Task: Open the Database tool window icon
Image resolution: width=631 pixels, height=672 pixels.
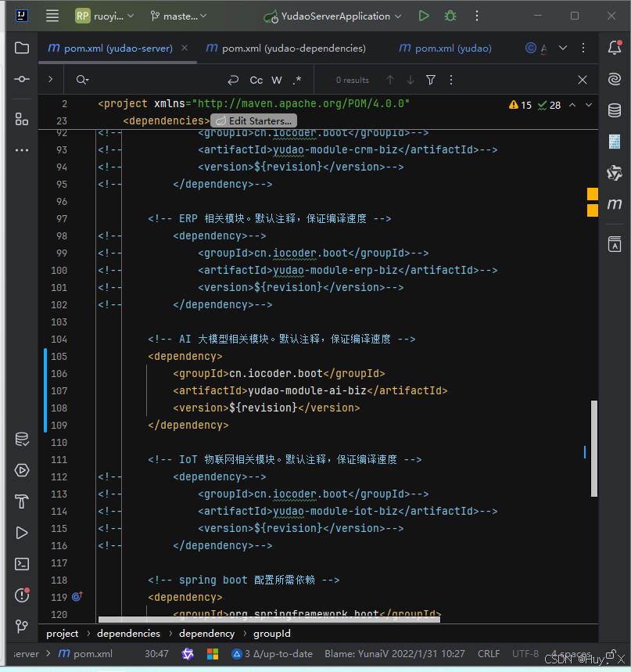Action: pos(615,110)
